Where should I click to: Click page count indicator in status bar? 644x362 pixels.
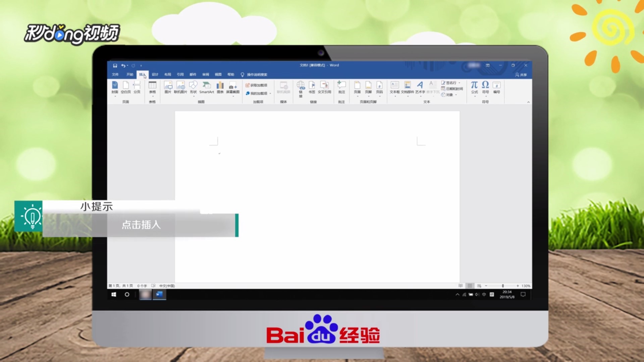tap(121, 286)
